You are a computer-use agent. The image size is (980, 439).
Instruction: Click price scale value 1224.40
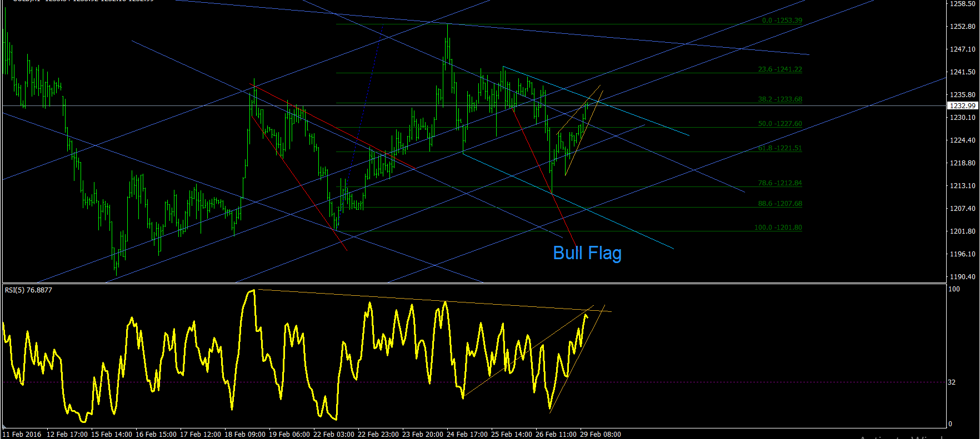(x=963, y=140)
